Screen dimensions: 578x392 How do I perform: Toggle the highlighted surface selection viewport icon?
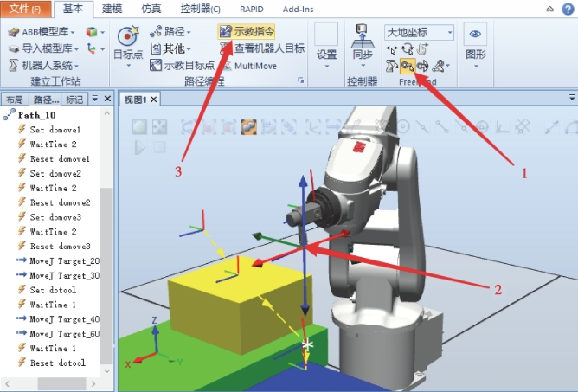point(249,127)
